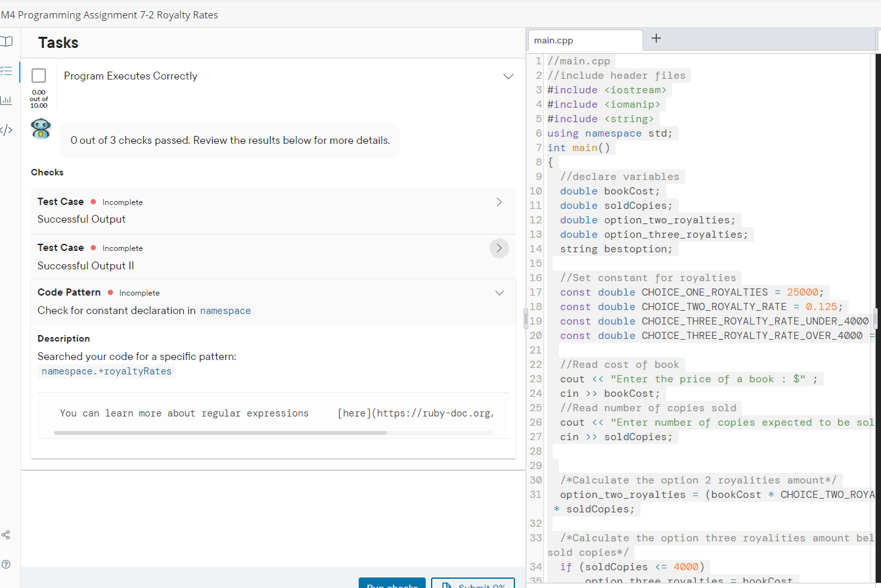The image size is (881, 588).
Task: Open the book guide icon in sidebar
Action: [6, 42]
